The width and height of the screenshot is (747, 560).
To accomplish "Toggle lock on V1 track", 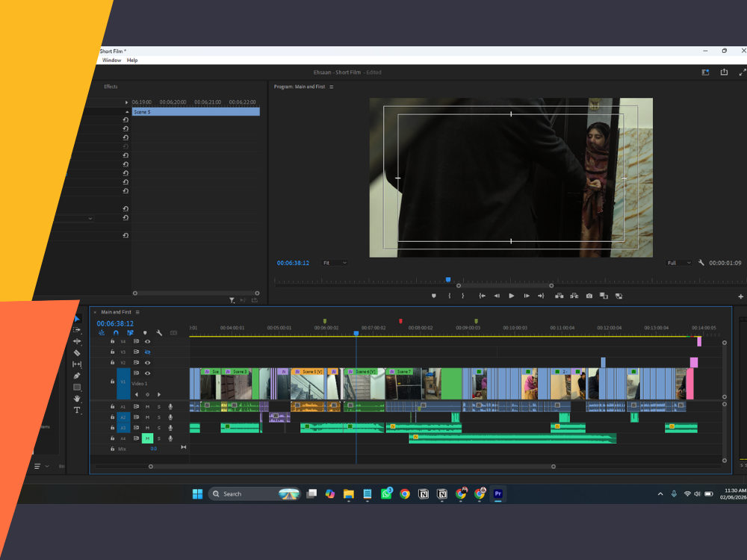I will click(113, 382).
